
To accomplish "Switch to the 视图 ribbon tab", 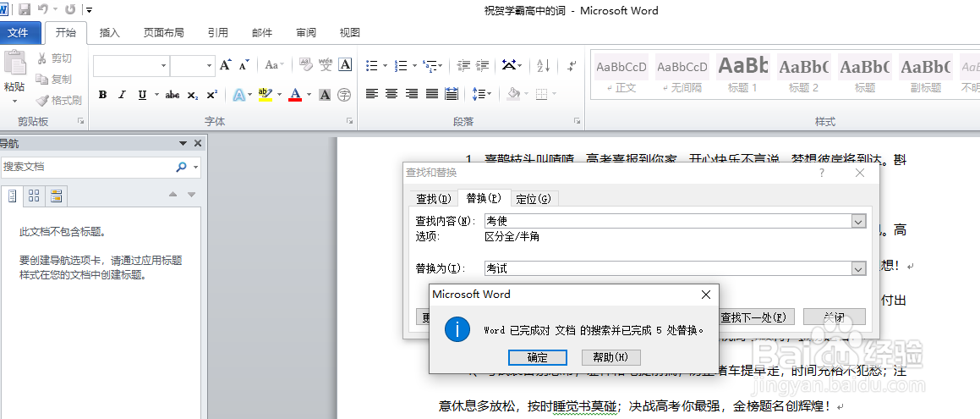I will 350,32.
